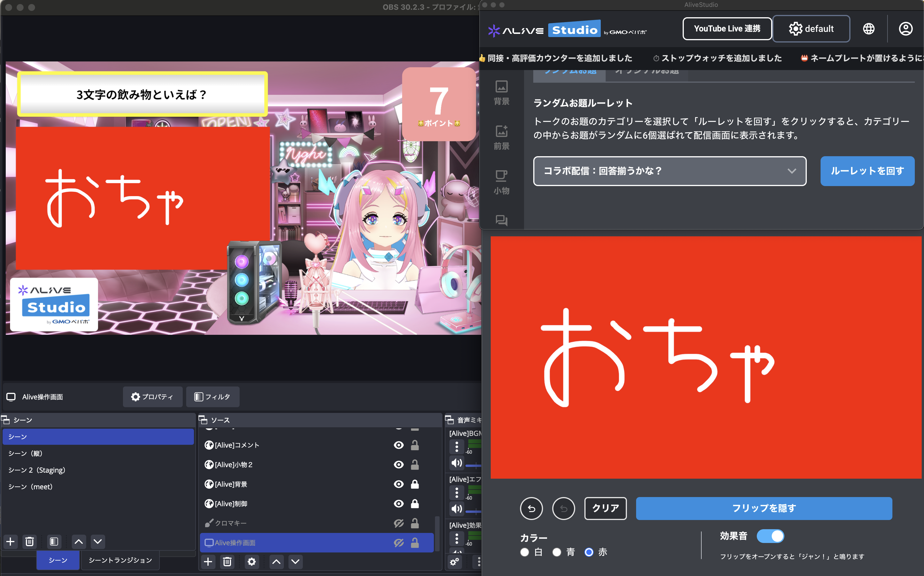
Task: Lock the [Alive]コメント source
Action: pyautogui.click(x=415, y=445)
